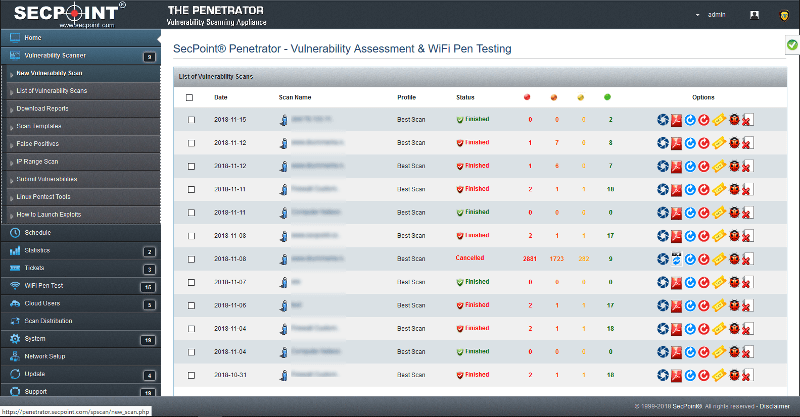The width and height of the screenshot is (800, 417).
Task: Expand the Tickets section
Action: click(x=81, y=268)
